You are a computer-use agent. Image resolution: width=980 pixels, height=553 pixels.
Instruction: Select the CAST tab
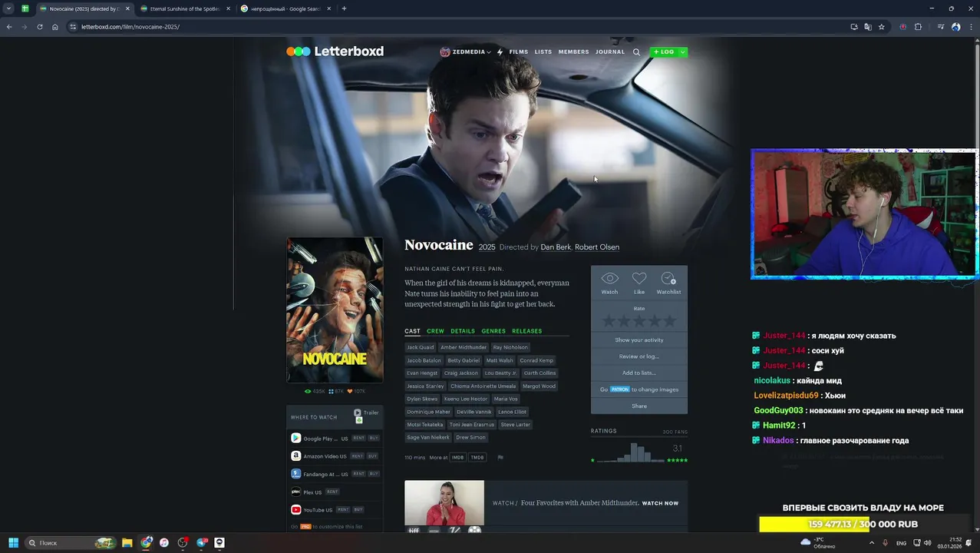click(412, 331)
